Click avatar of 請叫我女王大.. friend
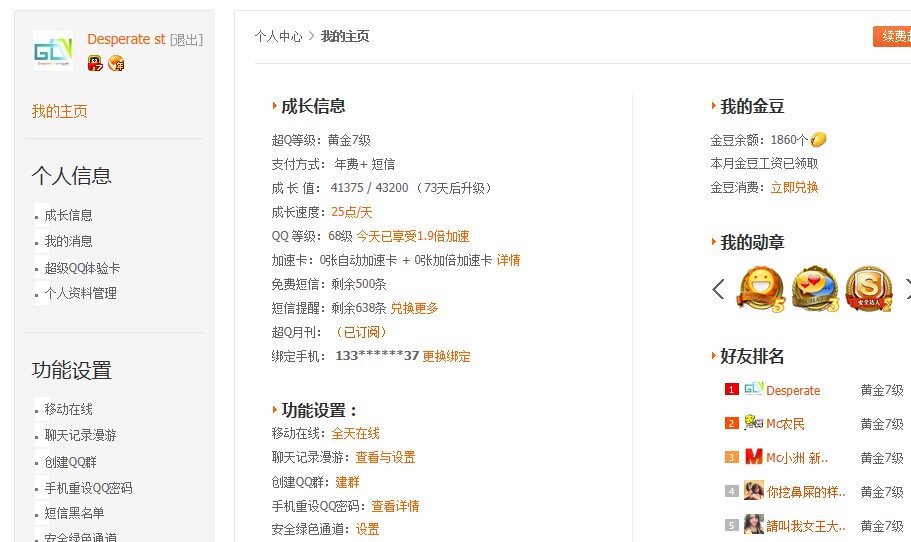Screen dimensions: 911x542 tap(754, 525)
